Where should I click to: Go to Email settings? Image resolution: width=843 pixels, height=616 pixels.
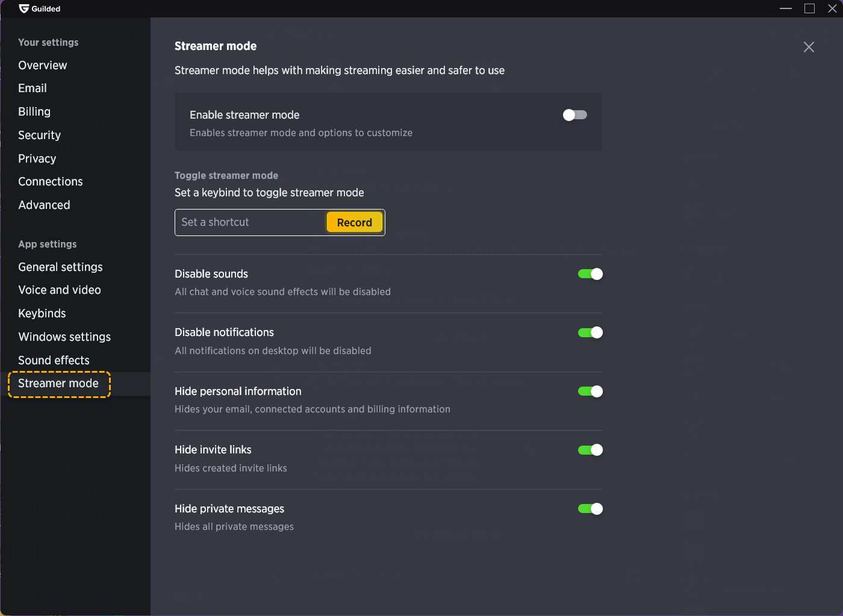[33, 89]
